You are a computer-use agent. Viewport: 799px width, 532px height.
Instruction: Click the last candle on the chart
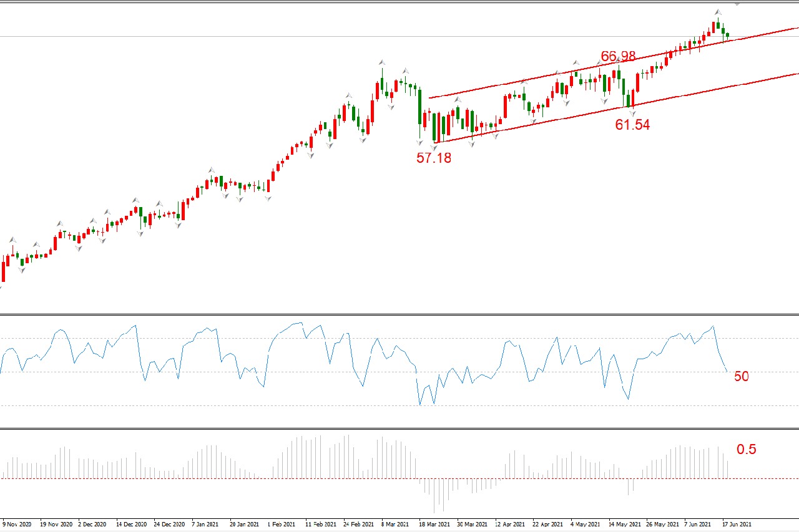[x=727, y=36]
